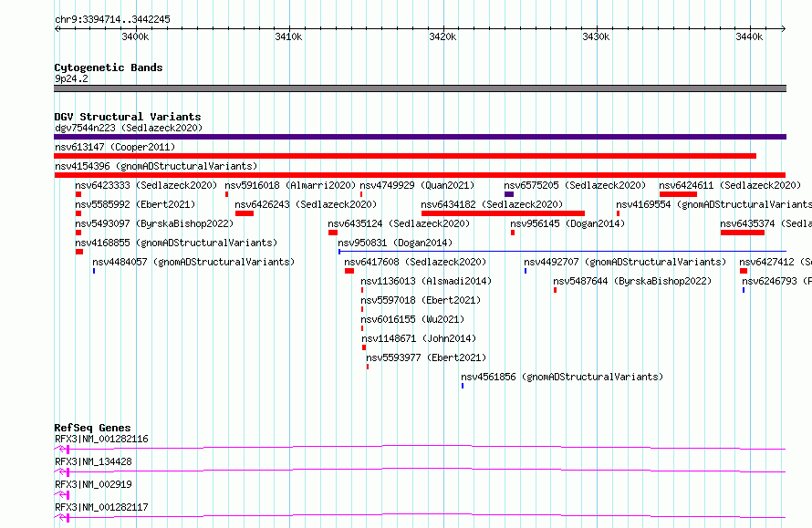
Task: Select nsv6434182 (Sedlazeck2020) label
Action: 492,204
